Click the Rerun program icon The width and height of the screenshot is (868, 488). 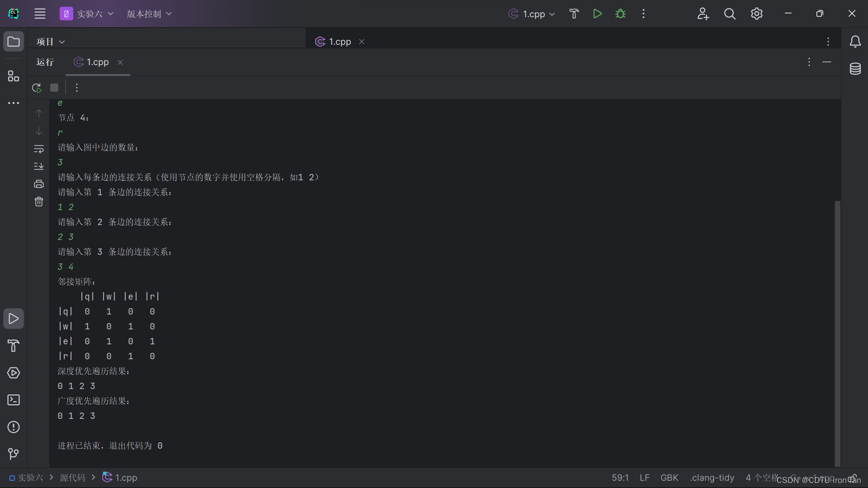click(37, 88)
